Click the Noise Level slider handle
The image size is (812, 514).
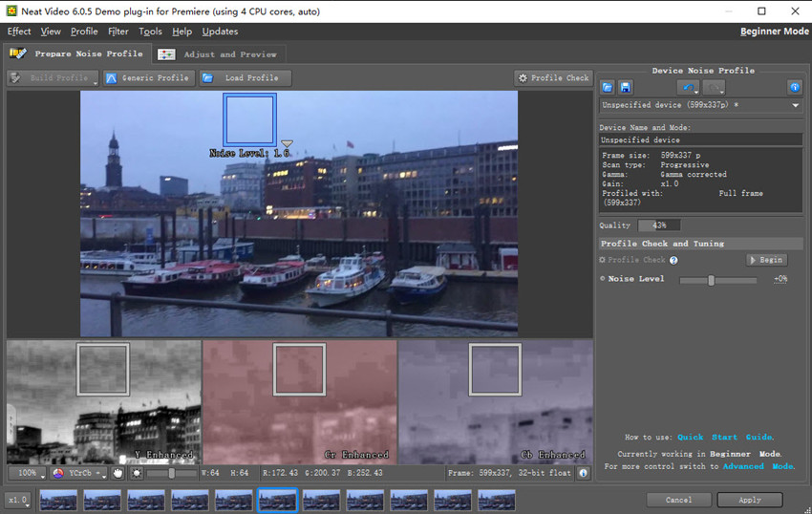click(x=711, y=280)
